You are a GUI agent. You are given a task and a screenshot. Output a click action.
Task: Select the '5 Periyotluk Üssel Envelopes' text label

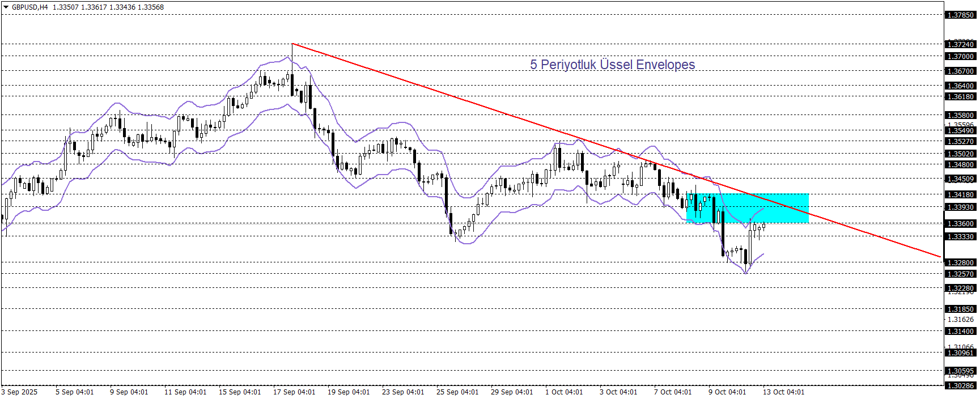[612, 65]
